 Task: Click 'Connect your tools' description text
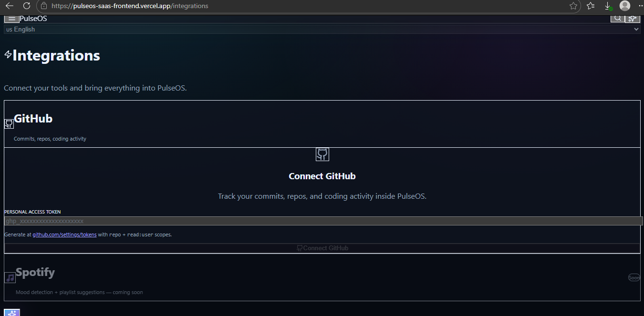(95, 88)
